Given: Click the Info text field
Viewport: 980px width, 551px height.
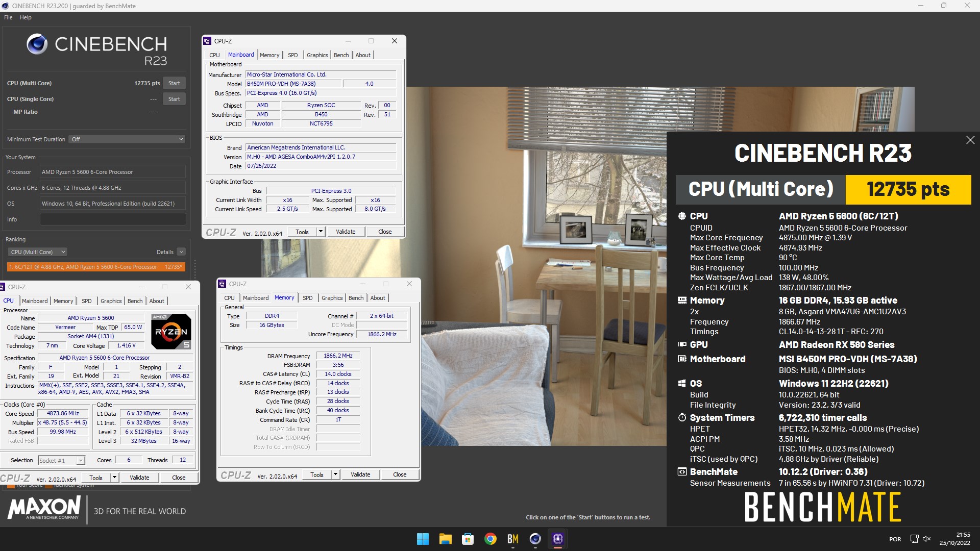Looking at the screenshot, I should pyautogui.click(x=113, y=219).
